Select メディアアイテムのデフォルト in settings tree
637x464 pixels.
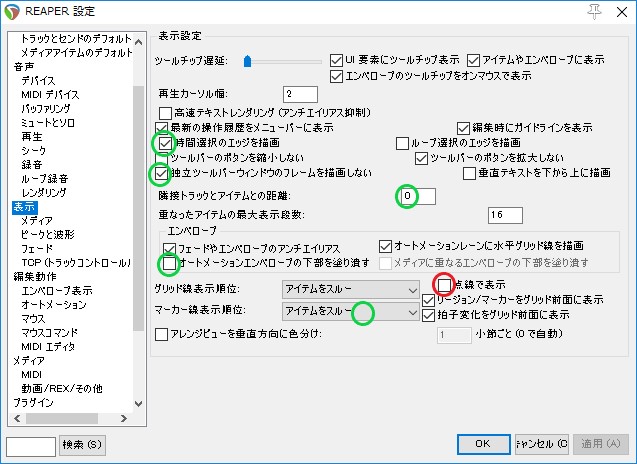tap(76, 52)
